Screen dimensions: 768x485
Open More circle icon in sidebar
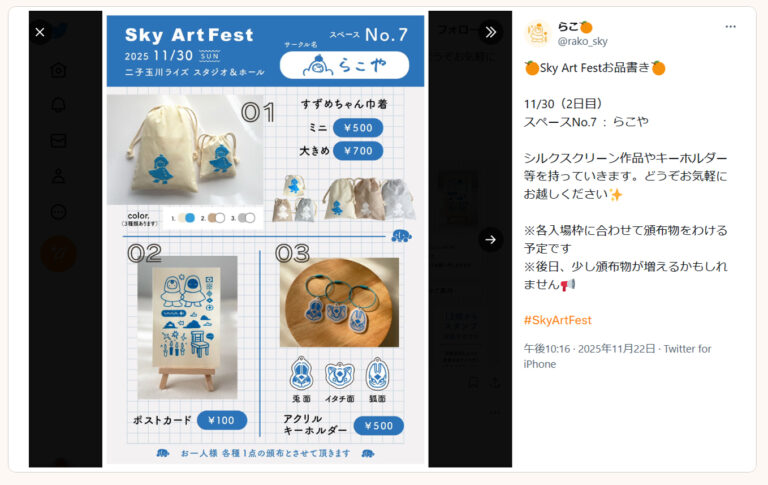pos(58,212)
